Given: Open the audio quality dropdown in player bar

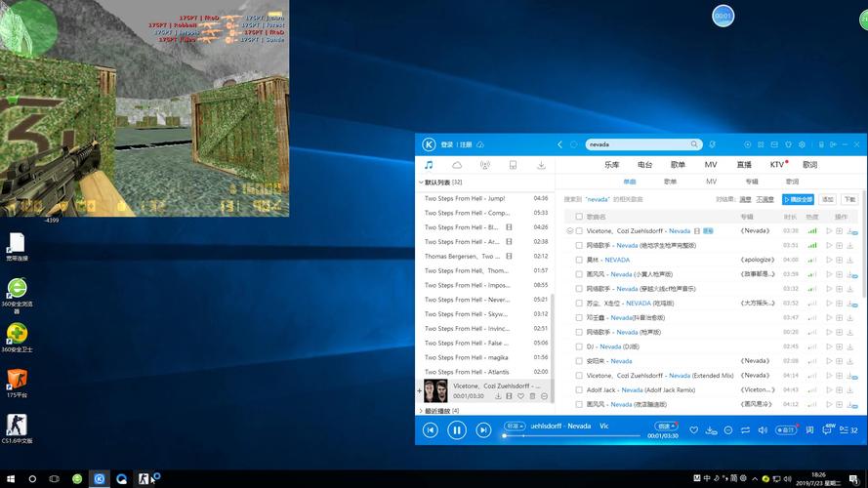Looking at the screenshot, I should 515,427.
